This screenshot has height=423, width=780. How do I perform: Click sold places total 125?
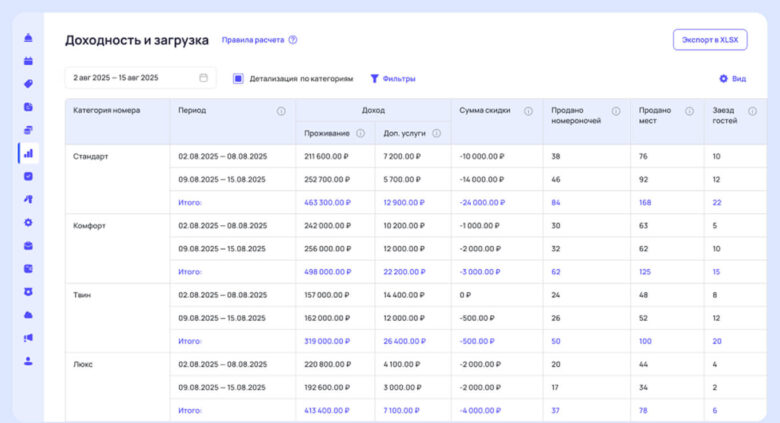(645, 272)
